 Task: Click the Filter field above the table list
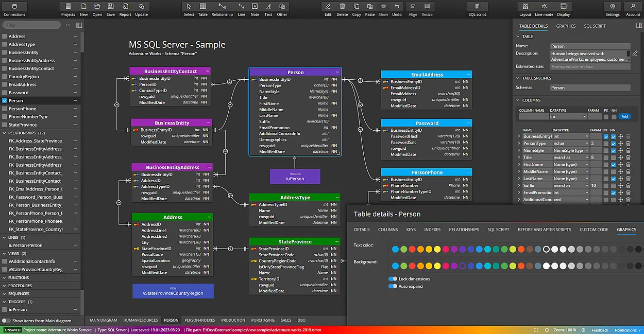[31, 24]
